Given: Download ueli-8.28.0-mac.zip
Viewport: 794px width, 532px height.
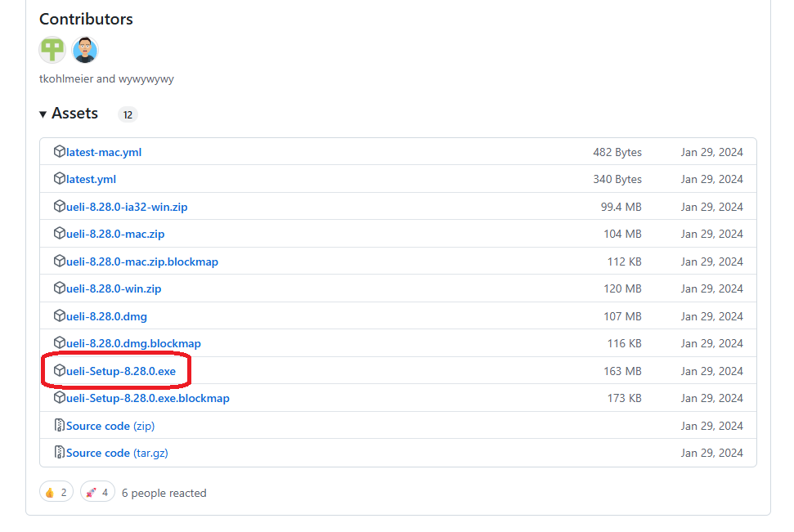Looking at the screenshot, I should click(115, 234).
